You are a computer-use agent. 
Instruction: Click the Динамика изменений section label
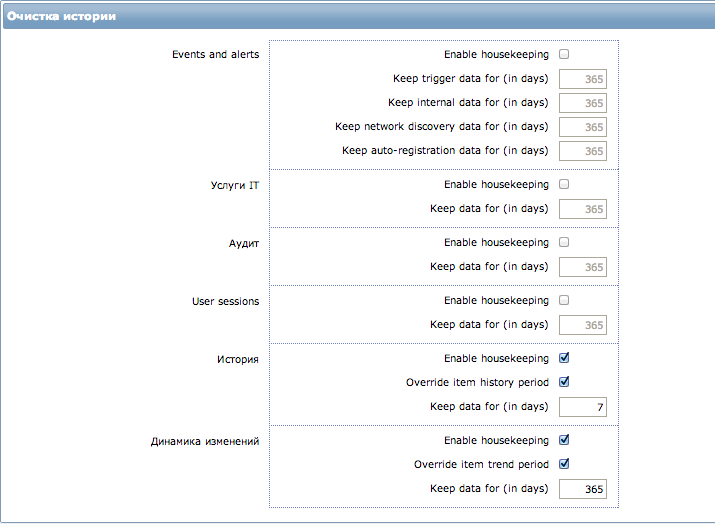point(205,441)
